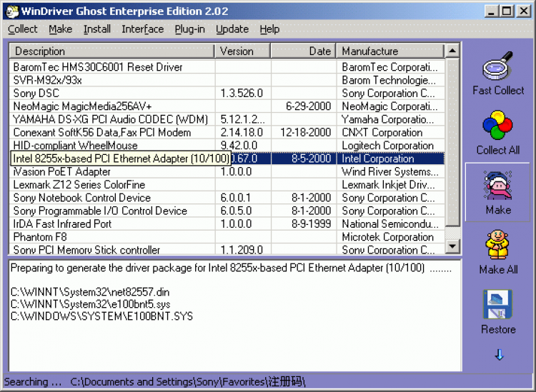Select BaromTec HMS30C6001 Reset Driver row
This screenshot has height=392, width=536.
click(227, 67)
